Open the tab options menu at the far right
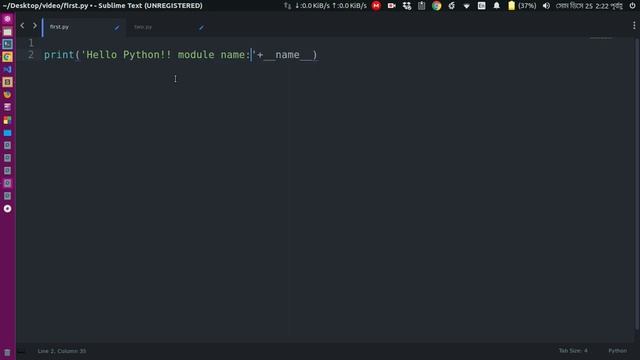 634,25
